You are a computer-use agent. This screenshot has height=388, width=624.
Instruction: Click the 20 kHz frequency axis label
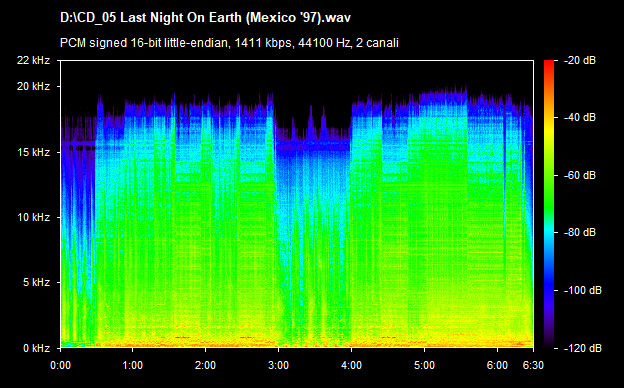tap(33, 86)
